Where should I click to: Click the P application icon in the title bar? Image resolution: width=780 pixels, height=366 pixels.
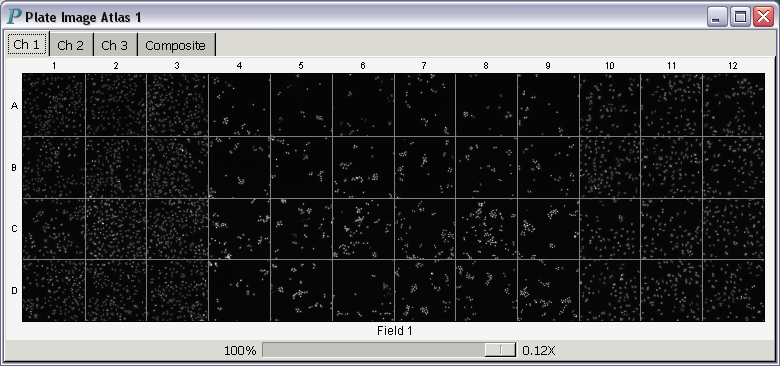click(14, 16)
